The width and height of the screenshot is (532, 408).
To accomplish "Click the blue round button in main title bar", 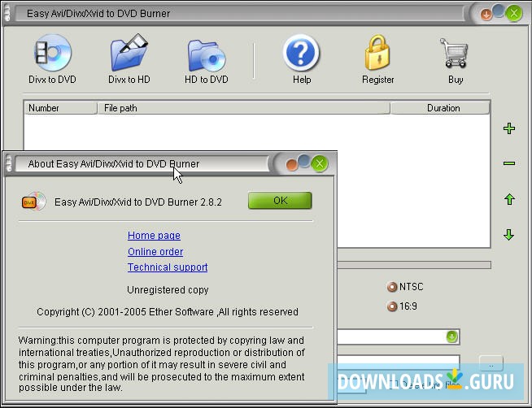I will pyautogui.click(x=499, y=11).
